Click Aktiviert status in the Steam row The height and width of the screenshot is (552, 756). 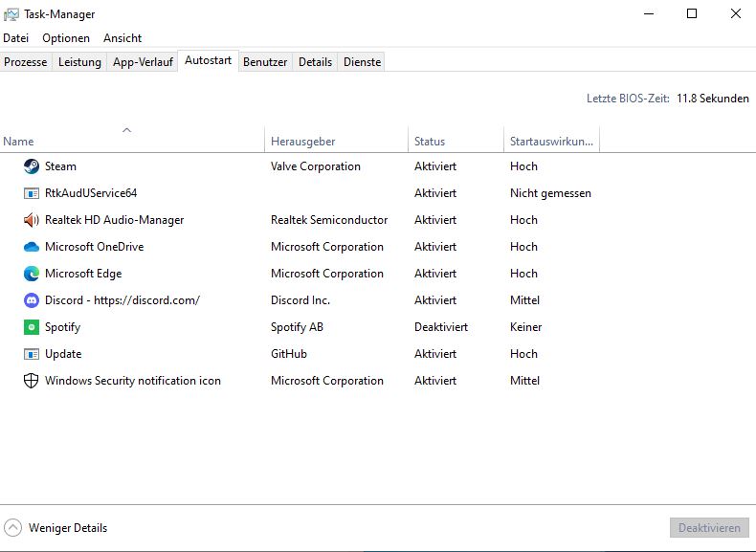click(435, 166)
